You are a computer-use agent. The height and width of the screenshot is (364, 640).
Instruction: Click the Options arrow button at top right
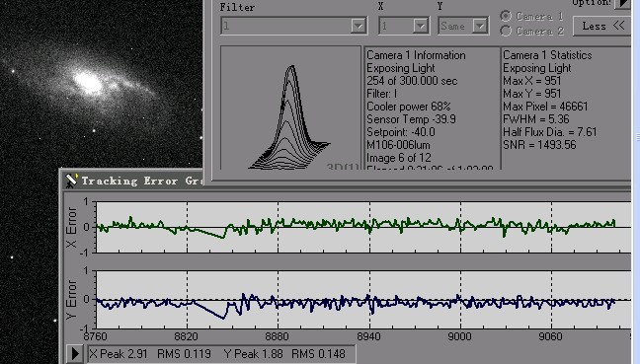622,3
